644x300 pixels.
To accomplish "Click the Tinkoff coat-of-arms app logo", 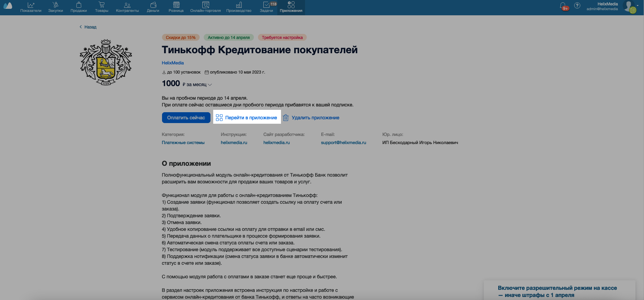I will 106,62.
